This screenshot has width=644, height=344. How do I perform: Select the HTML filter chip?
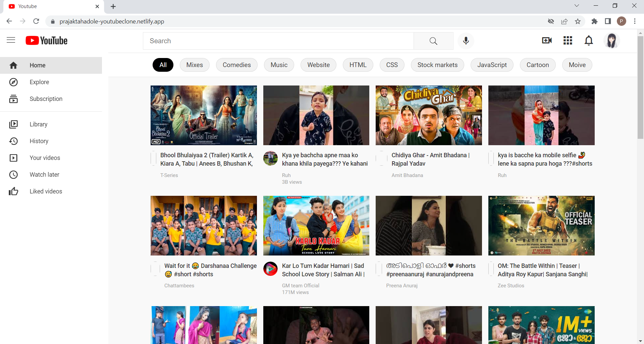click(358, 65)
